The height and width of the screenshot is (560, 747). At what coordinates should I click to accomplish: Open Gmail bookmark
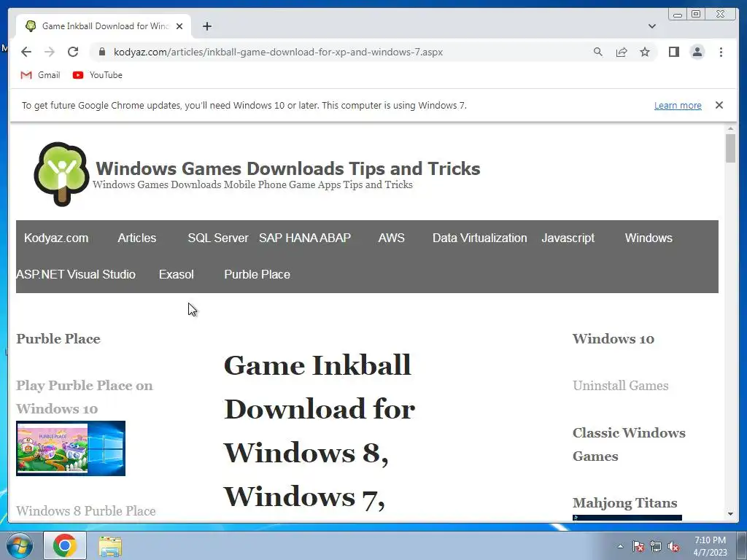pos(41,75)
